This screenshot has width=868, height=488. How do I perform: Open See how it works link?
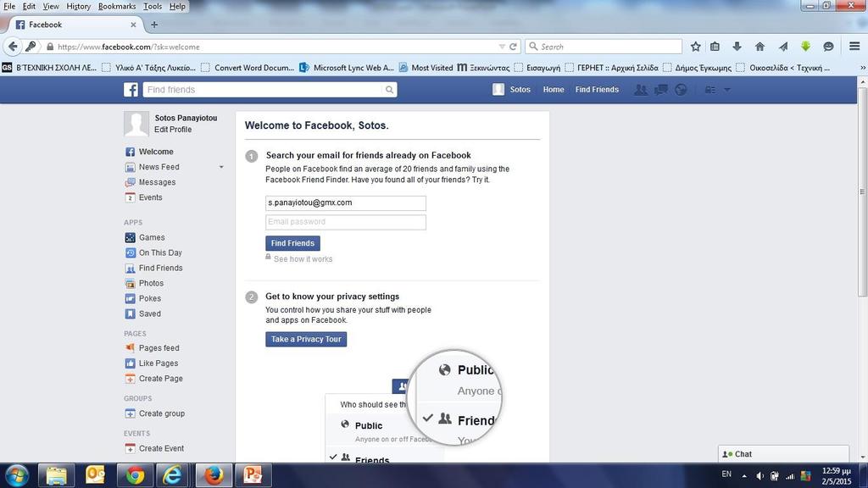(x=303, y=259)
